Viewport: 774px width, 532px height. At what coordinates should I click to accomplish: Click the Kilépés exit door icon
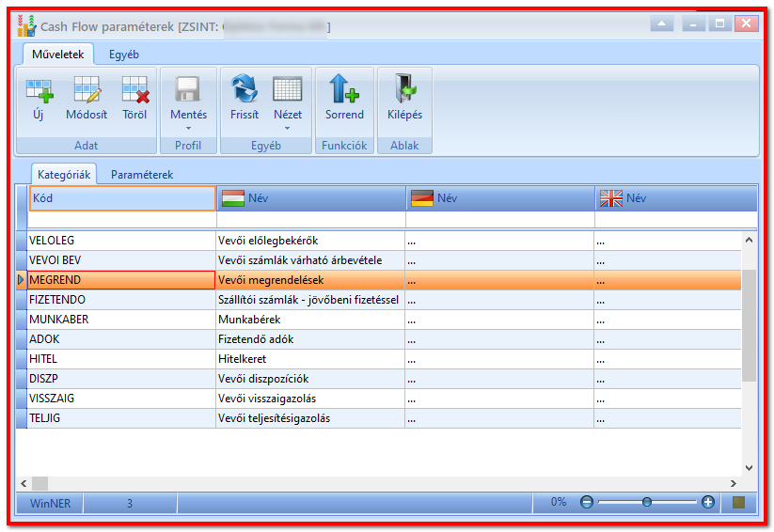coord(404,89)
